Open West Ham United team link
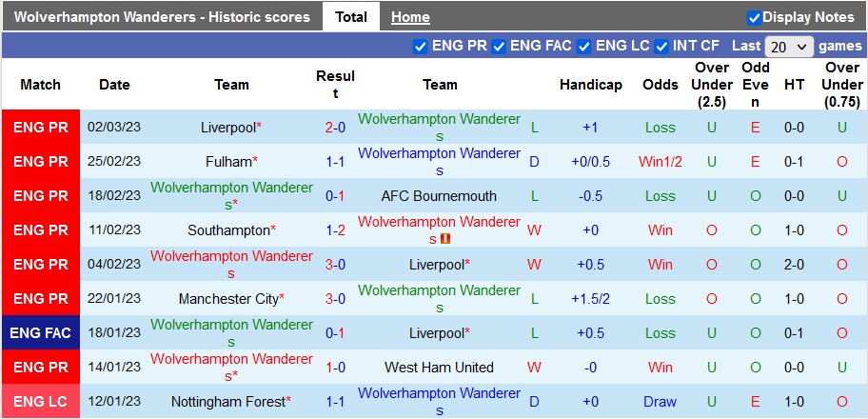 [x=439, y=368]
